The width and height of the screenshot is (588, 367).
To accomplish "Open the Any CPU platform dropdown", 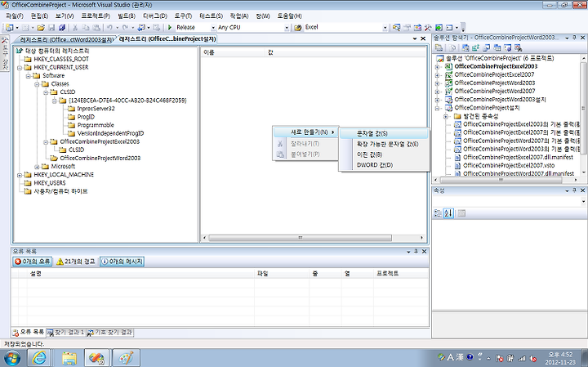I will point(287,28).
